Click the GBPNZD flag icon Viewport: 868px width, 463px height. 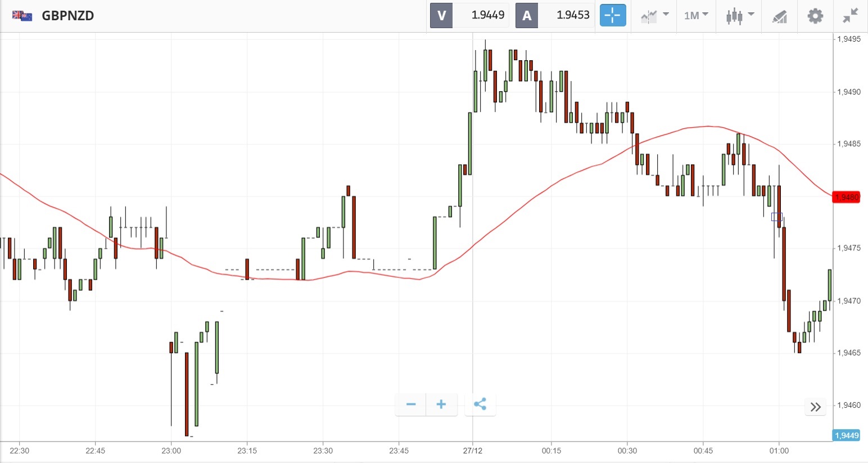click(x=22, y=15)
